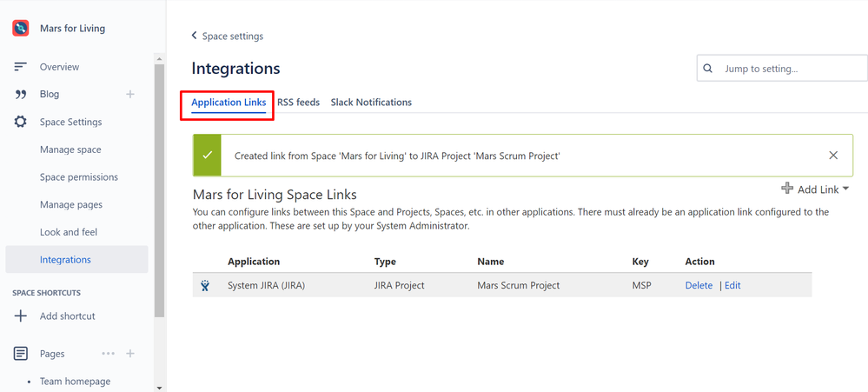Click the sidebar scrollbar up arrow
The width and height of the screenshot is (868, 392).
(159, 59)
